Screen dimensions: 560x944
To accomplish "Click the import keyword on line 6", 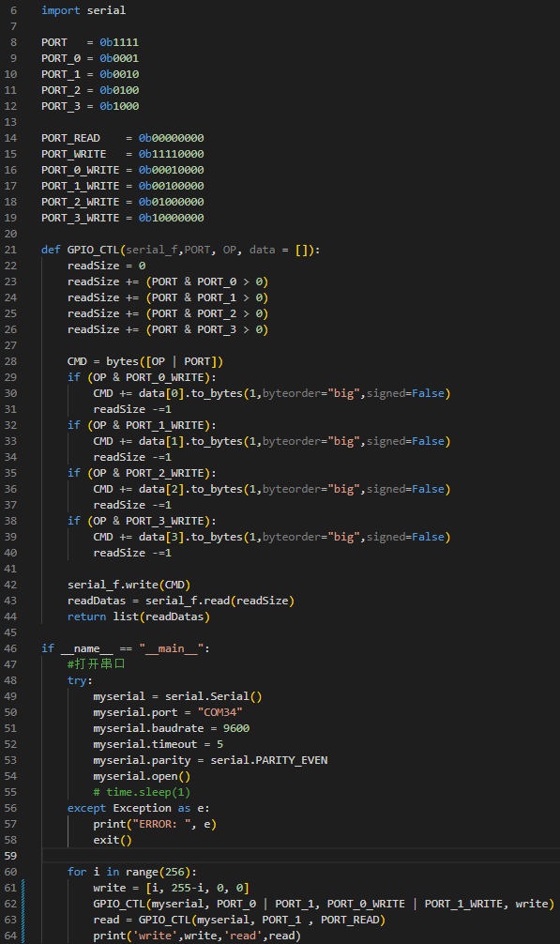I will [61, 10].
